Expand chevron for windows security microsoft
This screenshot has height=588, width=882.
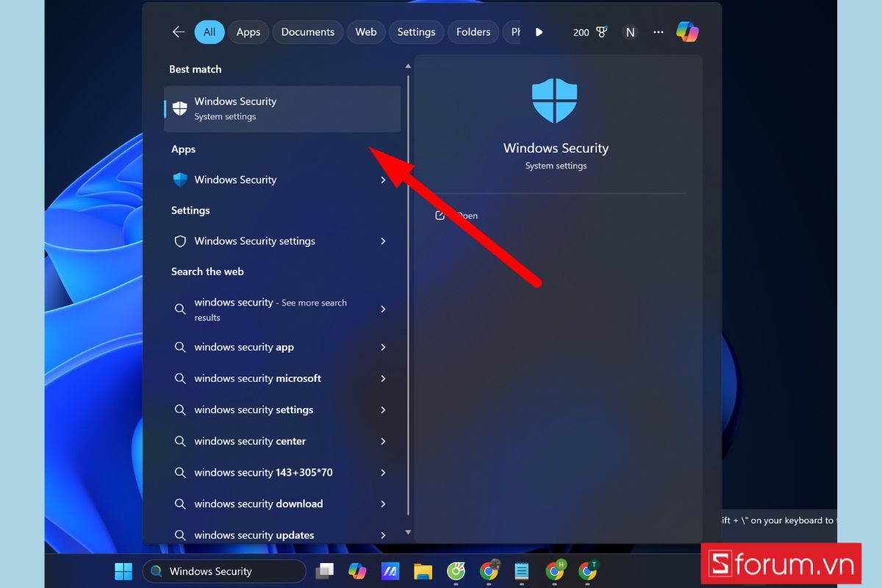coord(383,379)
